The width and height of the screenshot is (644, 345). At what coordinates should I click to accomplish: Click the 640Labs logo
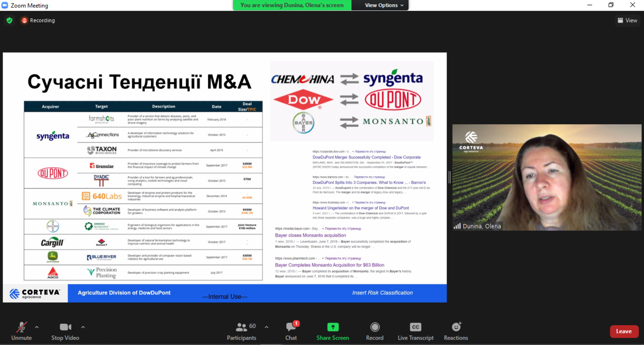[101, 197]
